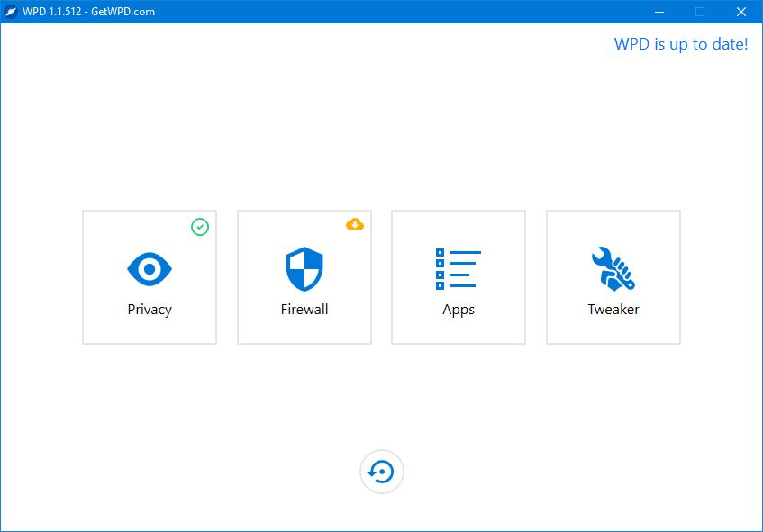Launch Tweaker with the wrench icon
The image size is (763, 532).
[613, 267]
